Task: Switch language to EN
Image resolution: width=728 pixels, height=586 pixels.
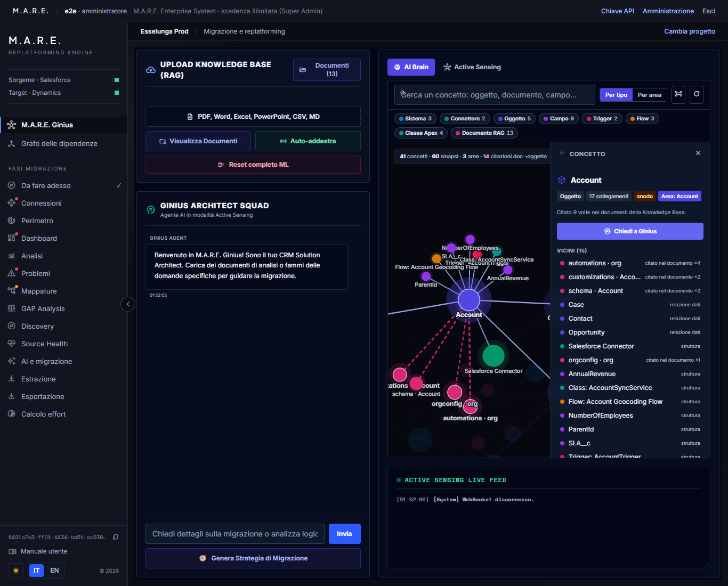Action: click(54, 571)
